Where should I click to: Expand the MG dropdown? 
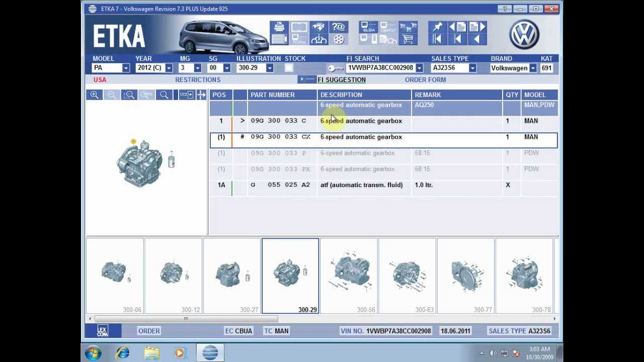point(198,68)
